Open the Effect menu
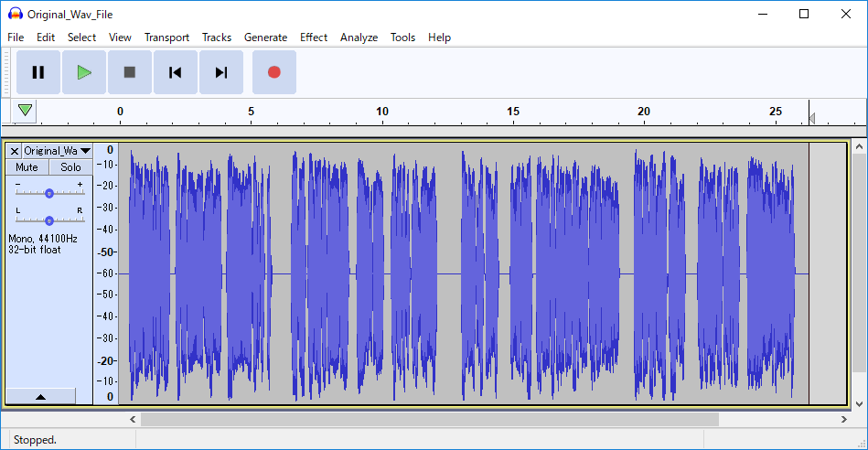868x450 pixels. coord(314,37)
